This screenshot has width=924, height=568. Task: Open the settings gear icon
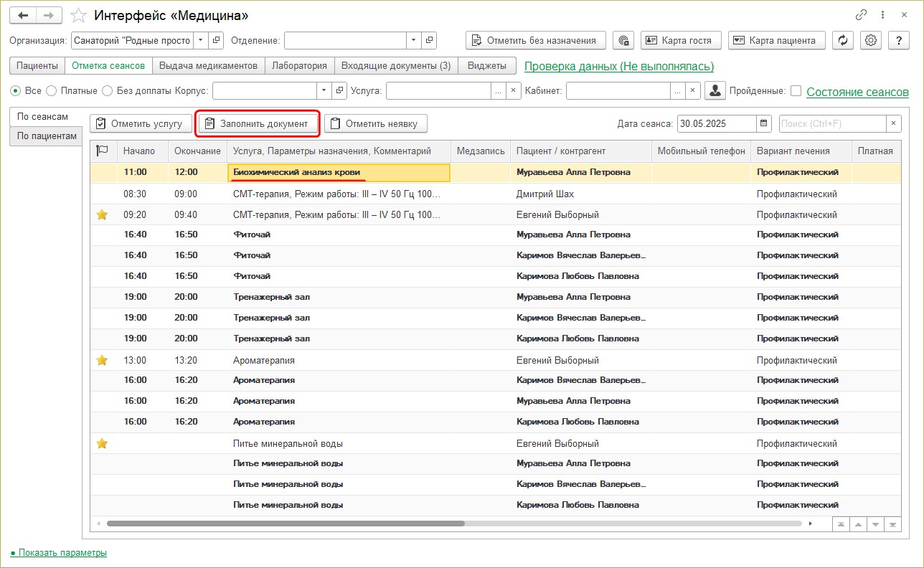click(x=871, y=40)
